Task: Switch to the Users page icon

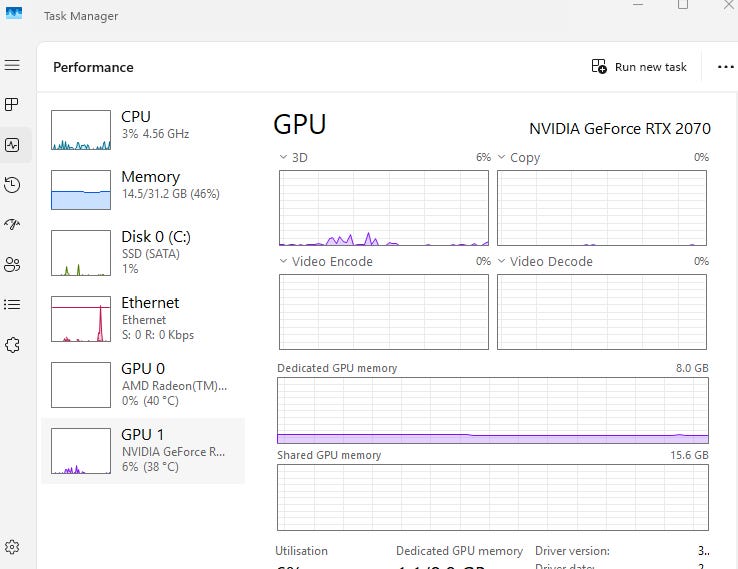Action: click(12, 265)
